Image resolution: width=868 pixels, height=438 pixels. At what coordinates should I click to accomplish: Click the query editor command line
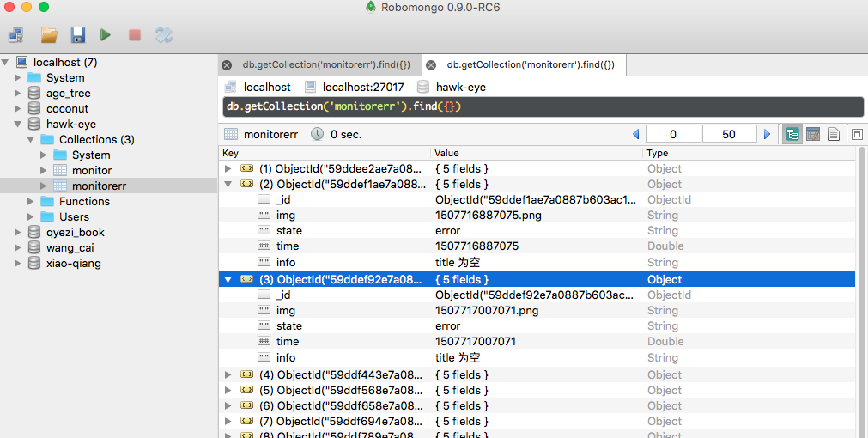(543, 106)
